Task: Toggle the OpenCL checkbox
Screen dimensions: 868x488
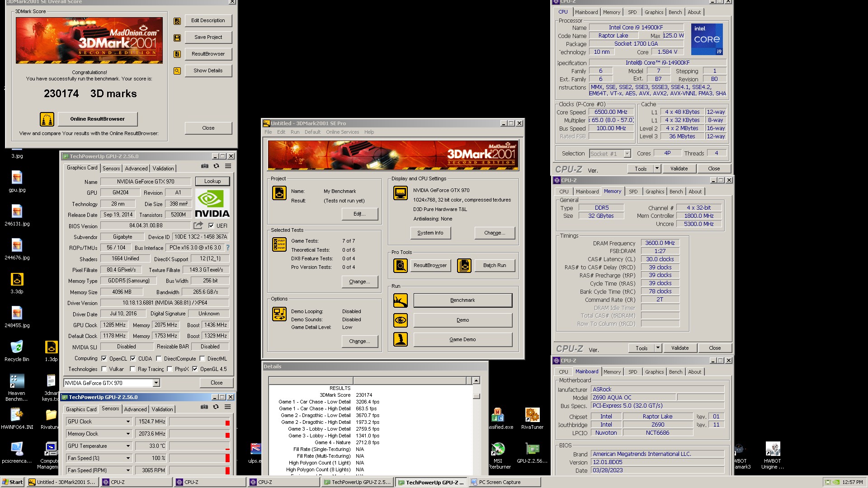Action: [104, 358]
